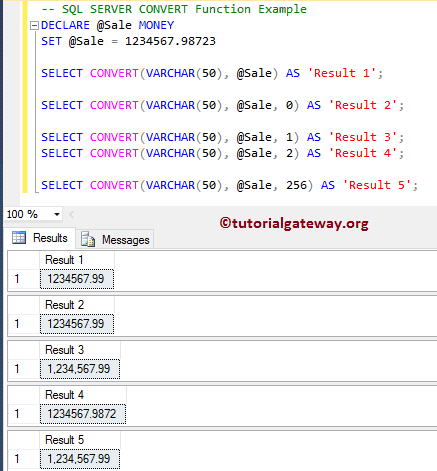The width and height of the screenshot is (437, 471).
Task: Click the 'Result 1' alias string
Action: click(x=342, y=73)
